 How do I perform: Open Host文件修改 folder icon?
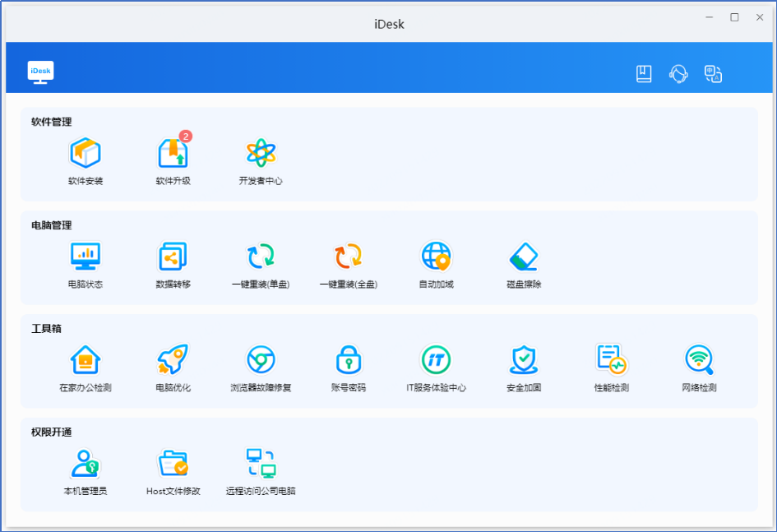[x=173, y=463]
